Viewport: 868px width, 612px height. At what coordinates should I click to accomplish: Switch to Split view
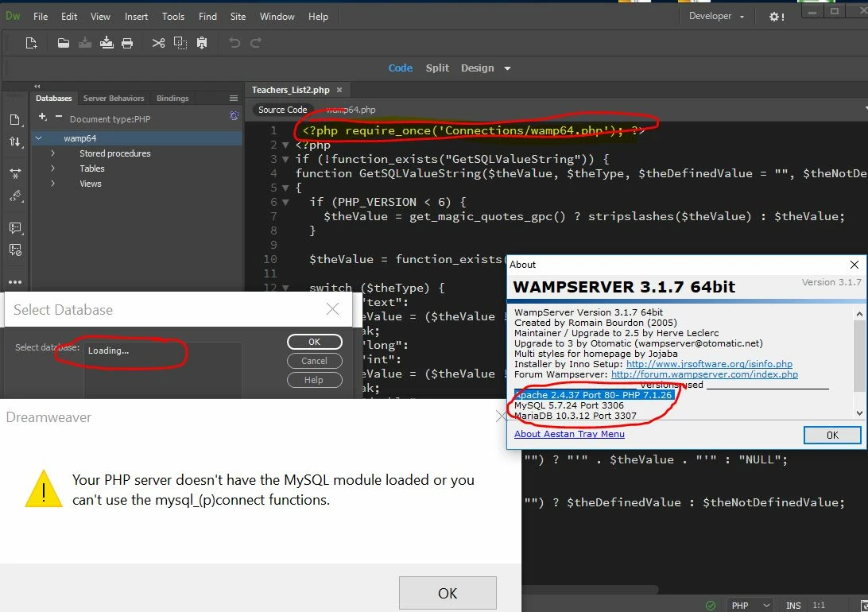click(437, 68)
